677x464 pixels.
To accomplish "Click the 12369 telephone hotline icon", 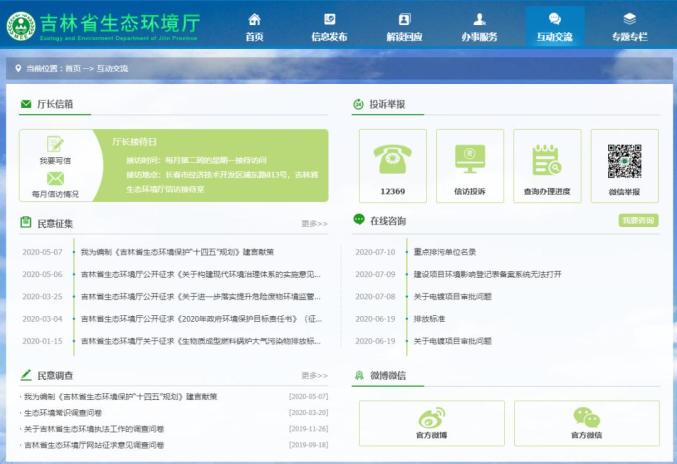I will coord(392,158).
